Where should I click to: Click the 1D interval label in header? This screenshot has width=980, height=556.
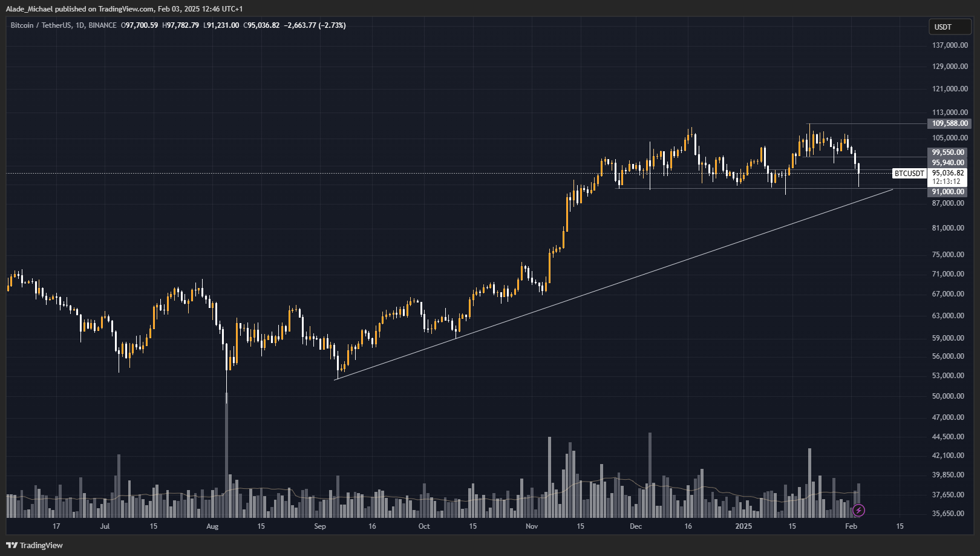point(80,25)
